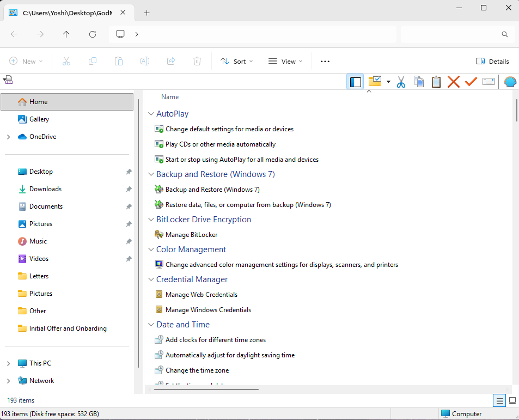Toggle the Details pane
The width and height of the screenshot is (519, 420).
492,62
